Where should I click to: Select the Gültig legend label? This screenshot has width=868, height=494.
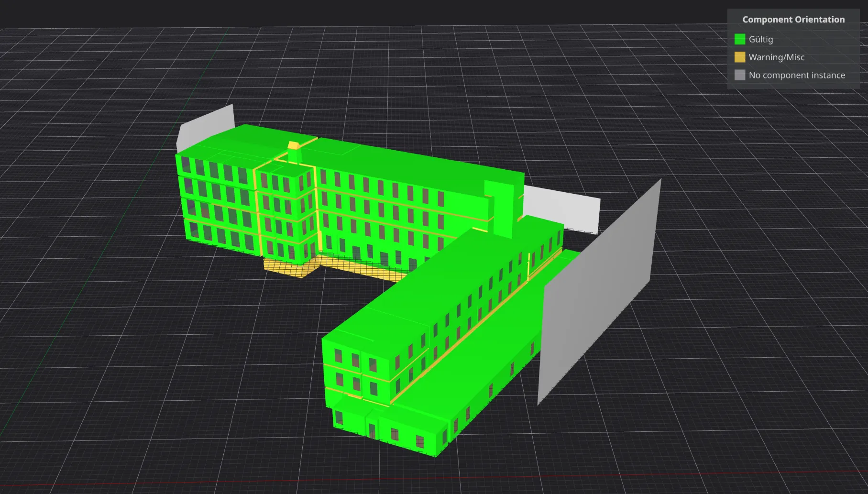tap(760, 39)
